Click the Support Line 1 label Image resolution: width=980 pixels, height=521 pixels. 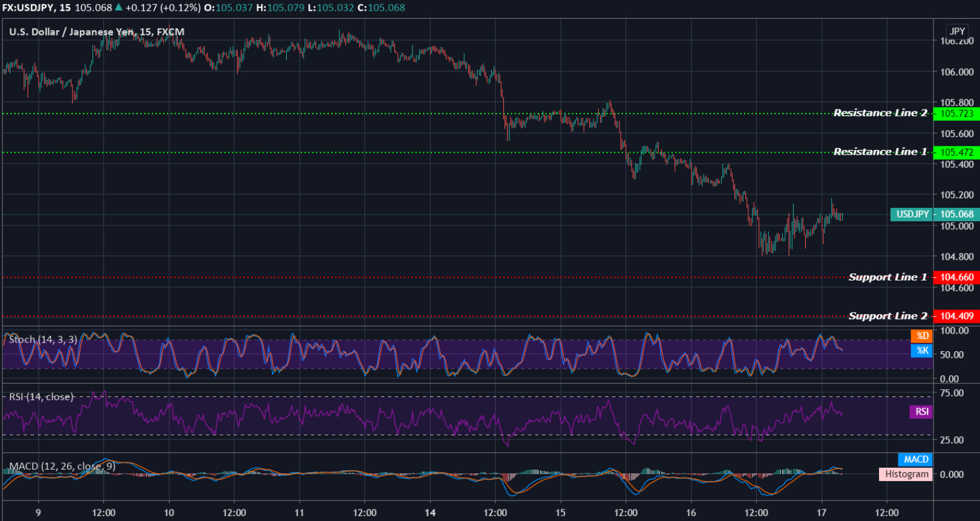pyautogui.click(x=888, y=277)
